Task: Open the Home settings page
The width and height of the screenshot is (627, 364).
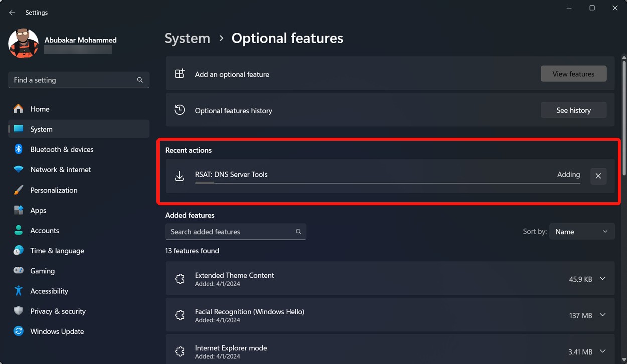Action: tap(40, 109)
